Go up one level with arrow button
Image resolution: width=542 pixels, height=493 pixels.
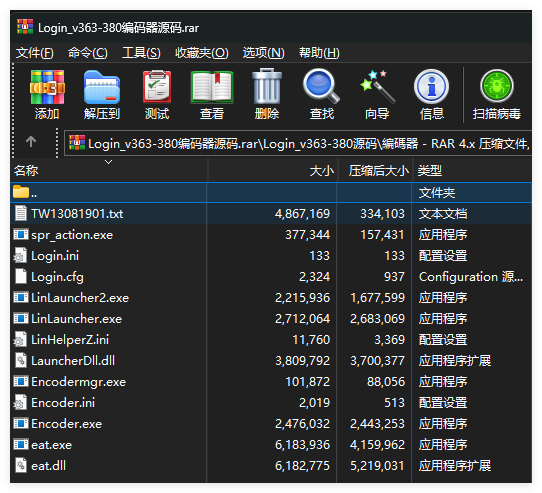click(31, 141)
